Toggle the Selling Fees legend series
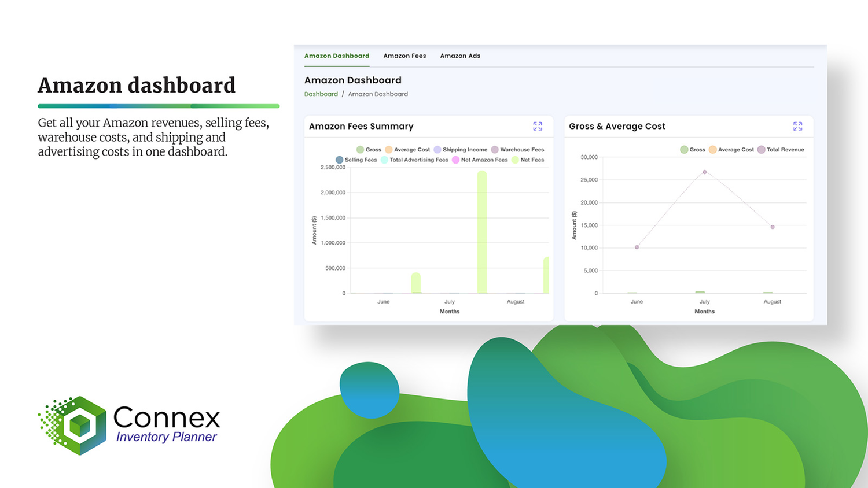 [356, 160]
